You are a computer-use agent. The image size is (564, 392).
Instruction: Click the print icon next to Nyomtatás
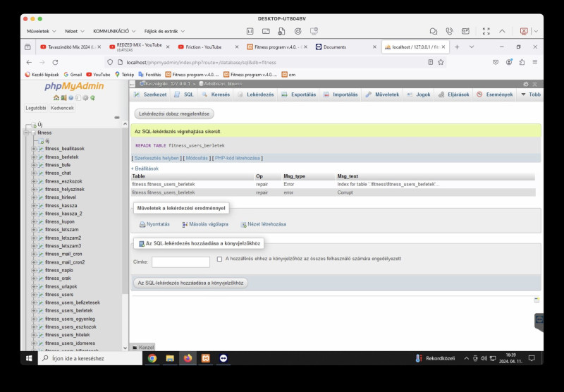142,224
